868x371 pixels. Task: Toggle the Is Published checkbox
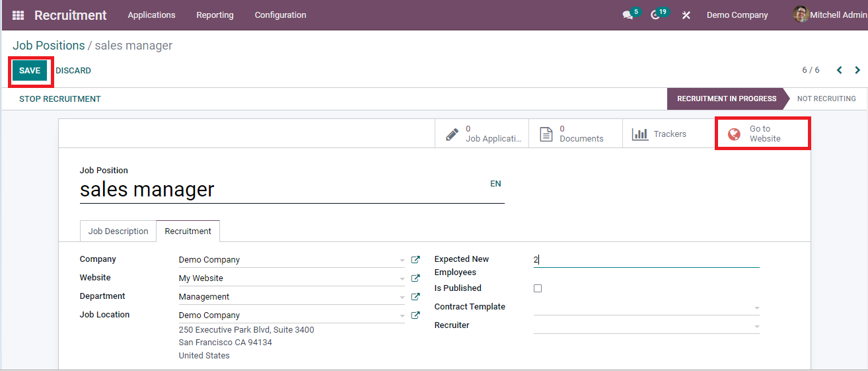click(x=538, y=288)
